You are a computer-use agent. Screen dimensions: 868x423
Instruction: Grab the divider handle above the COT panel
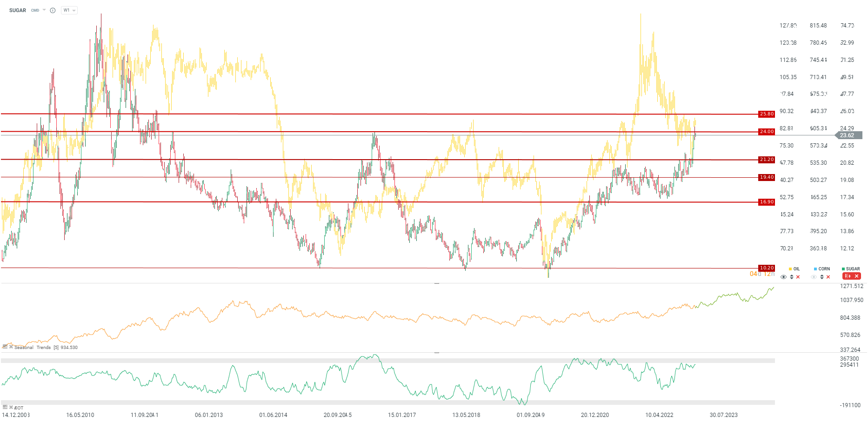pyautogui.click(x=437, y=353)
